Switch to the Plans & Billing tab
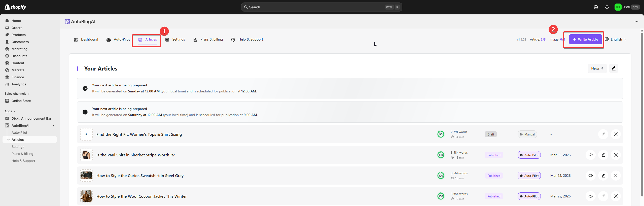Image resolution: width=644 pixels, height=206 pixels. point(208,40)
